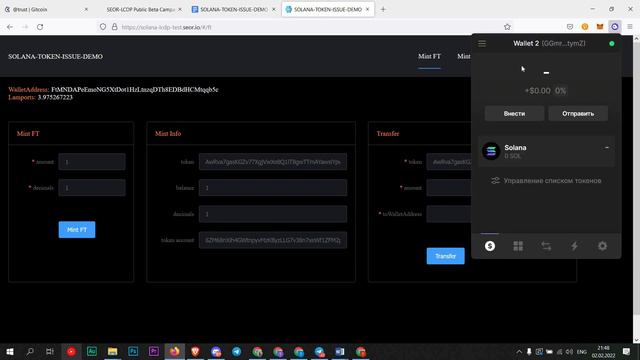Viewport: 640px width, 360px height.
Task: Open Photoshop from taskbar
Action: (133, 351)
